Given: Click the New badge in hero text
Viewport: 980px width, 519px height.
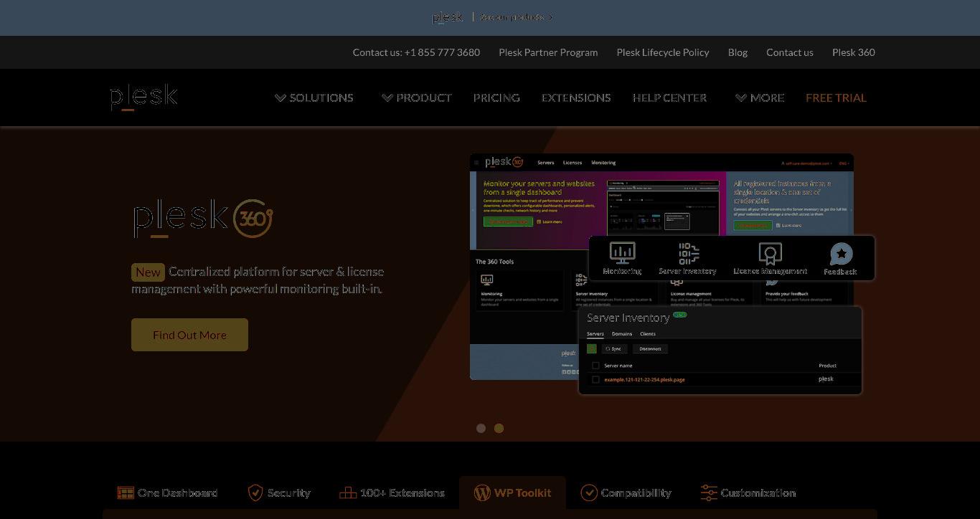Looking at the screenshot, I should 148,272.
